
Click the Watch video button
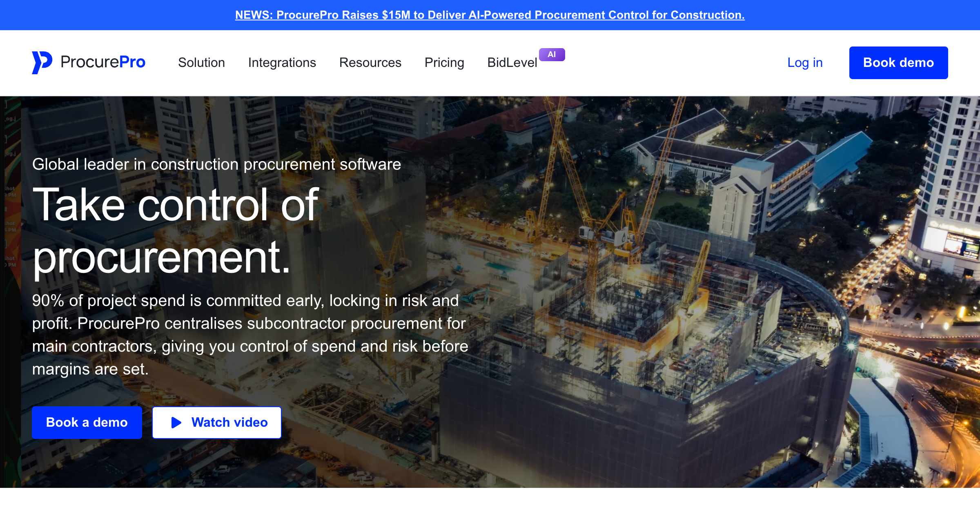pyautogui.click(x=217, y=422)
